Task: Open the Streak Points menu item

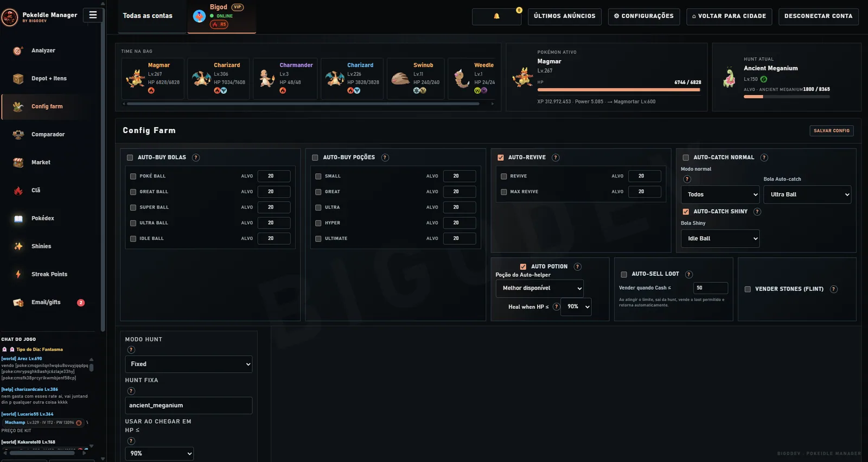Action: [50, 274]
